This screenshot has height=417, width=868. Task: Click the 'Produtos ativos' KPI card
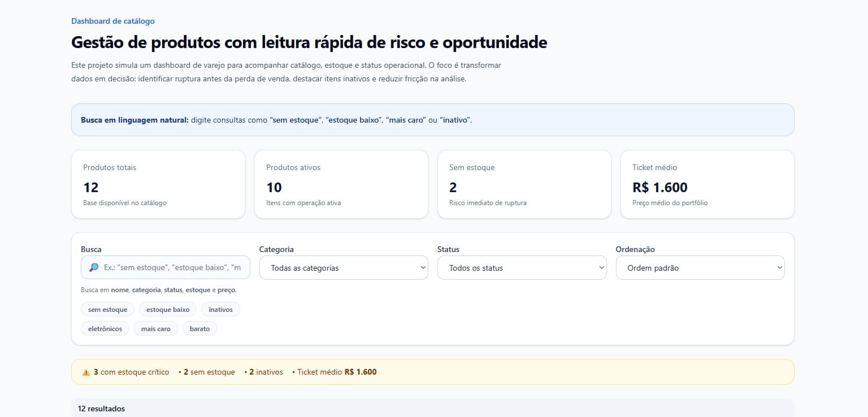[x=341, y=184]
